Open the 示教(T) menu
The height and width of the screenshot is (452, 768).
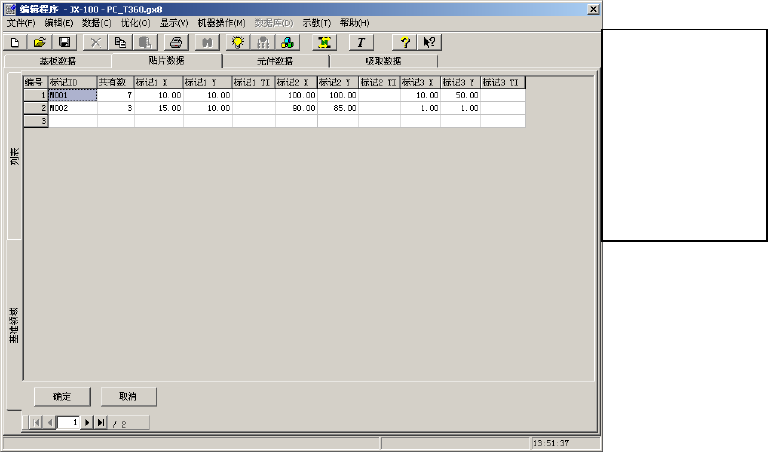click(x=316, y=23)
